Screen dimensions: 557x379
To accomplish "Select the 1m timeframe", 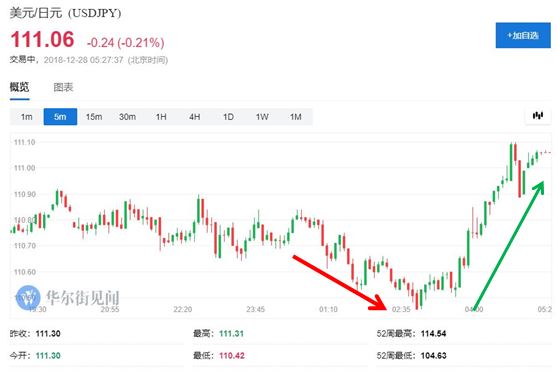I will [27, 117].
